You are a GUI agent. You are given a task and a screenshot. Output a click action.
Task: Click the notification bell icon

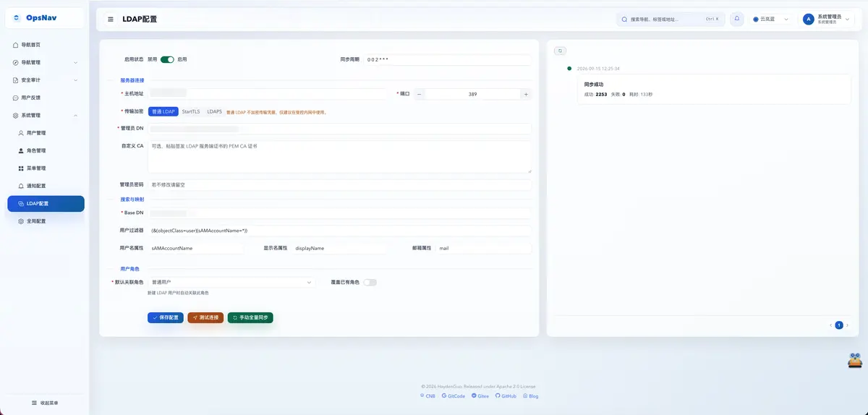[737, 19]
